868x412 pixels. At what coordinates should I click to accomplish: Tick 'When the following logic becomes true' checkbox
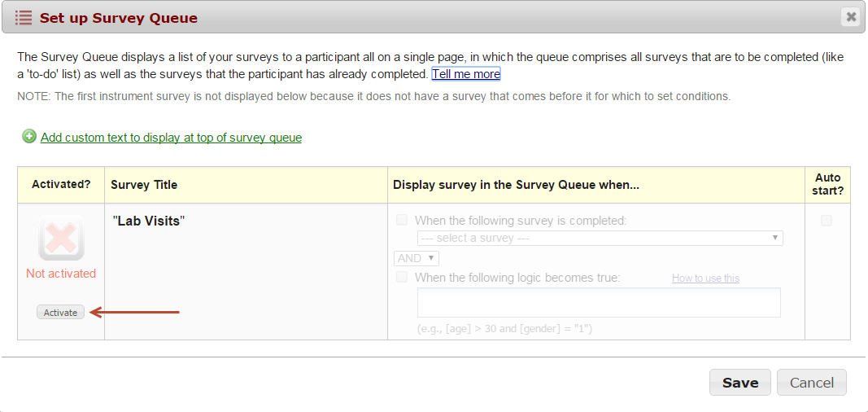click(x=402, y=278)
